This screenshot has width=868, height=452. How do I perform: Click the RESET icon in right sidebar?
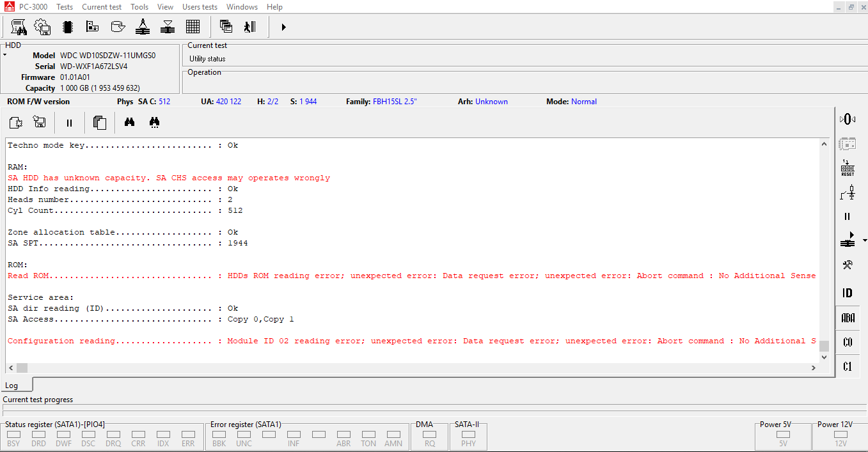coord(848,168)
